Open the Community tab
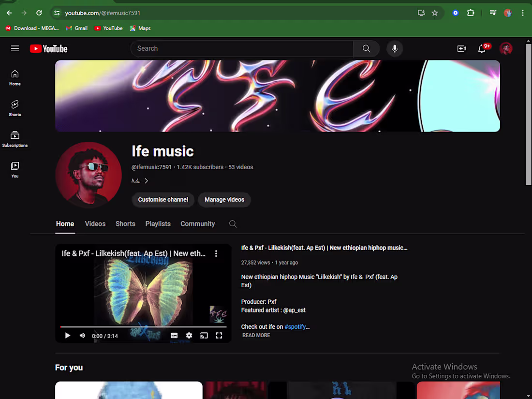532x399 pixels. point(197,224)
